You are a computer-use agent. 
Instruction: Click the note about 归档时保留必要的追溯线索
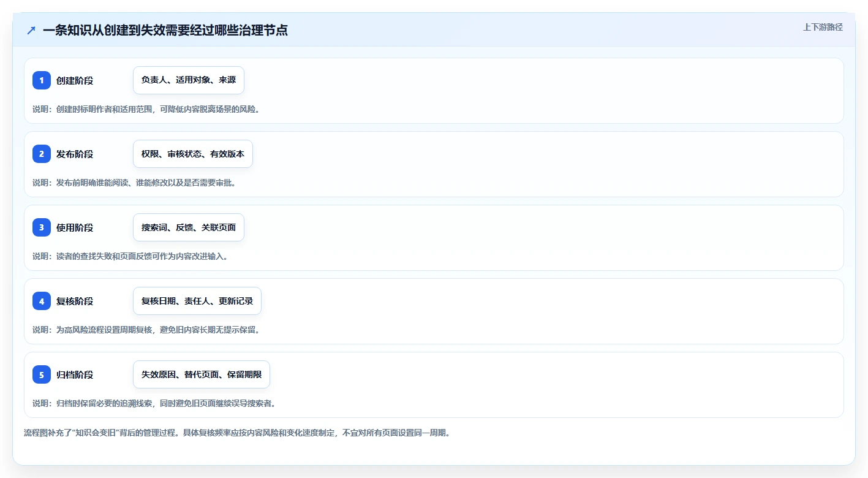[154, 403]
